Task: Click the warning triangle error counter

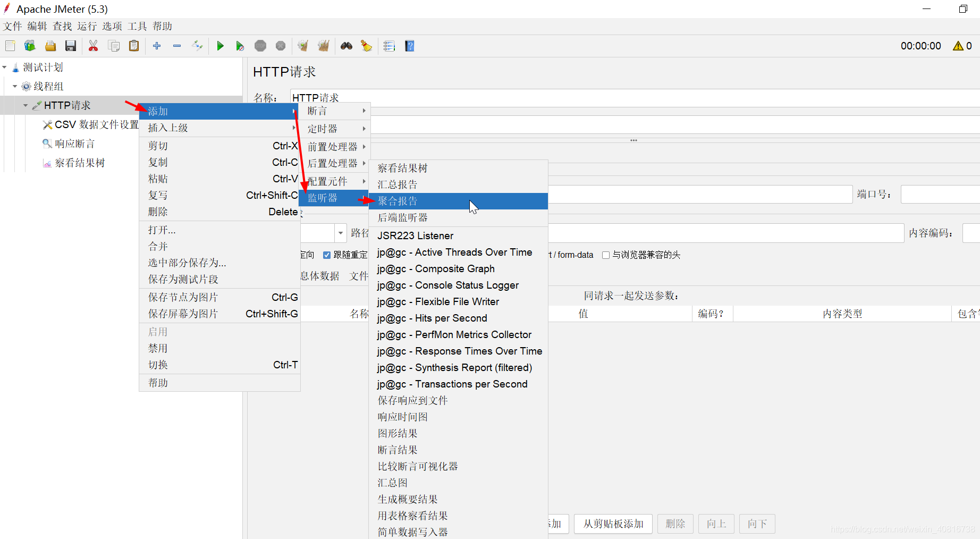Action: (x=962, y=46)
